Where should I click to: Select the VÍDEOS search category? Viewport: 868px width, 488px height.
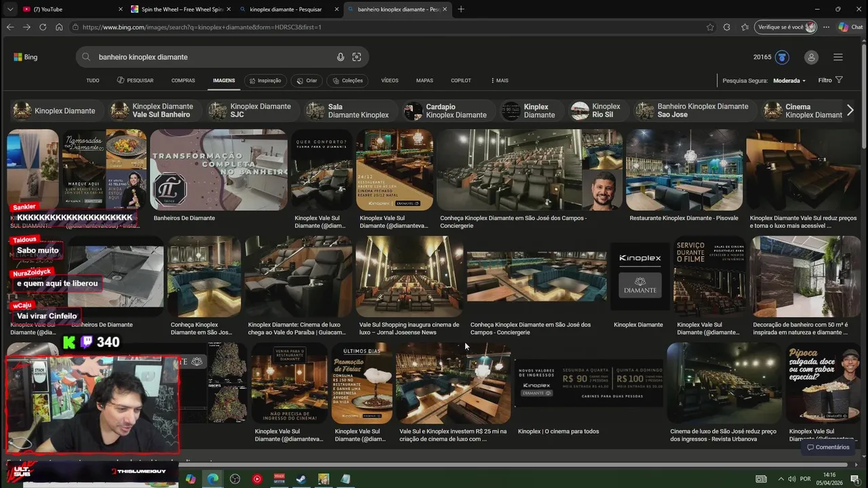[x=390, y=81]
